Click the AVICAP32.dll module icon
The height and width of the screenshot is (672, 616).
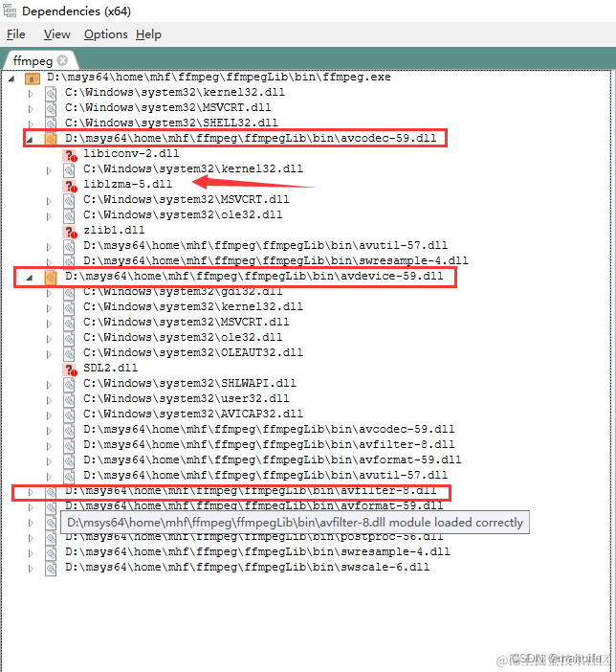(69, 415)
